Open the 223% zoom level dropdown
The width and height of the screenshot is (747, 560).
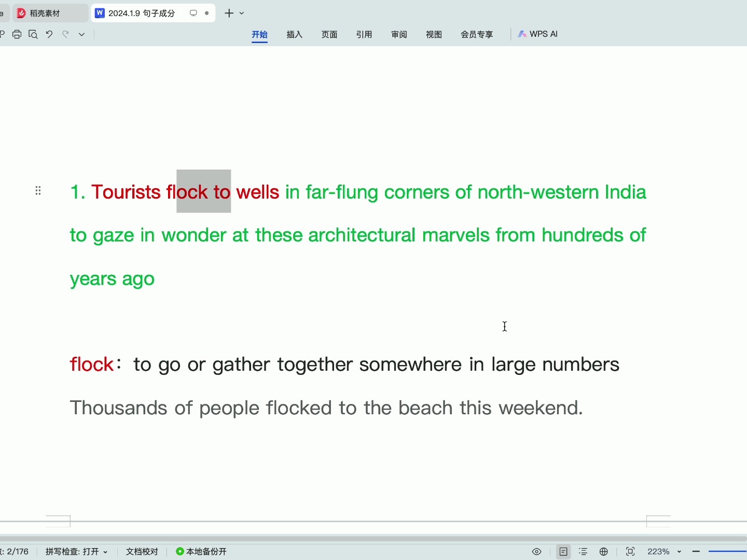click(664, 552)
